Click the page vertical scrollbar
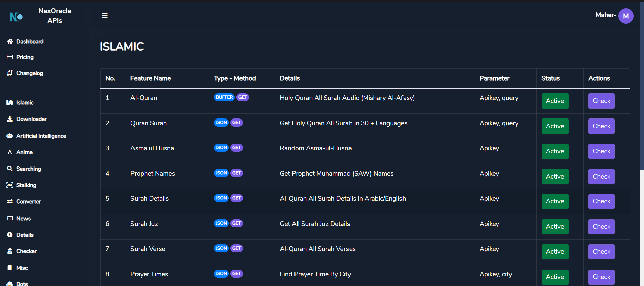This screenshot has width=644, height=286. click(x=642, y=86)
